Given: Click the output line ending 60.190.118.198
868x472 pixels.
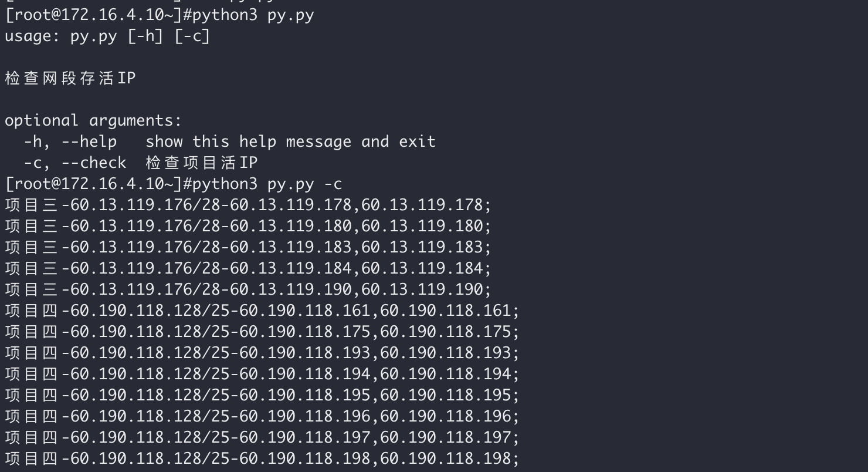Looking at the screenshot, I should coord(262,458).
